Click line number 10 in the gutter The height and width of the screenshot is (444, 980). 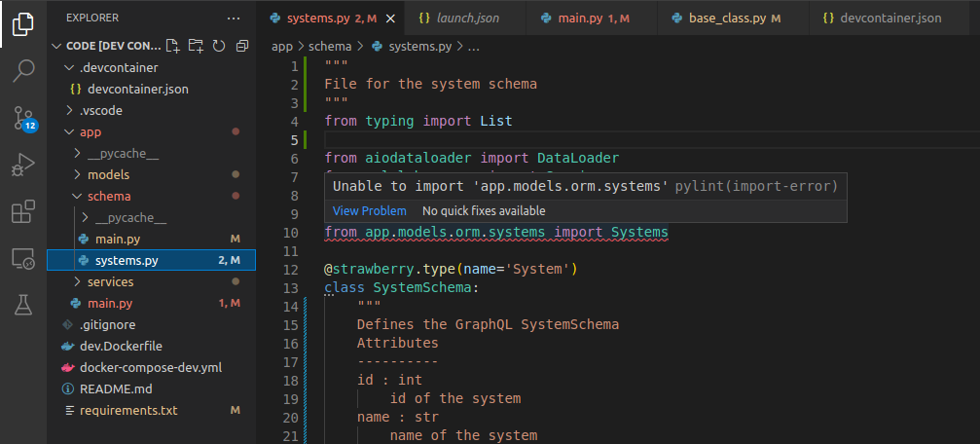pos(291,233)
